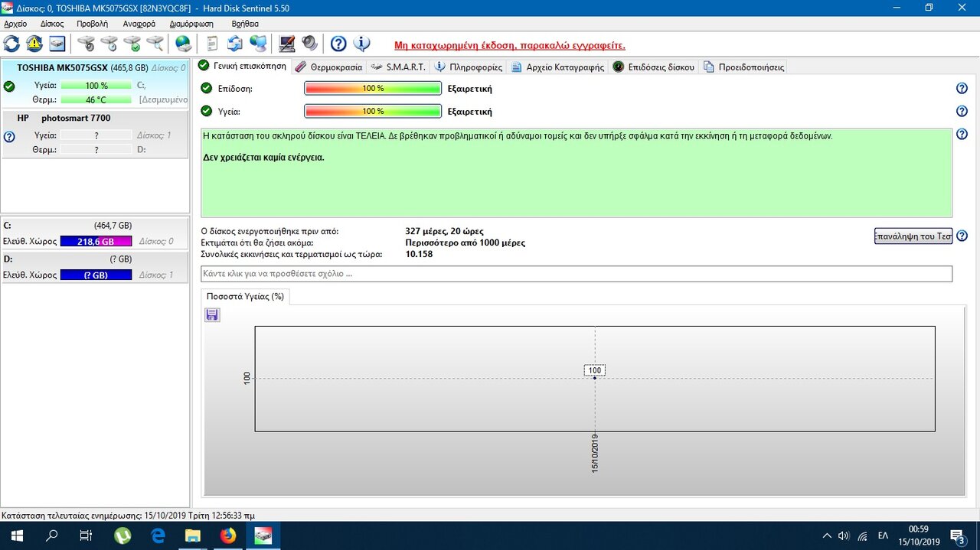Open the Αρχείο menu
The height and width of the screenshot is (550, 980).
(15, 24)
